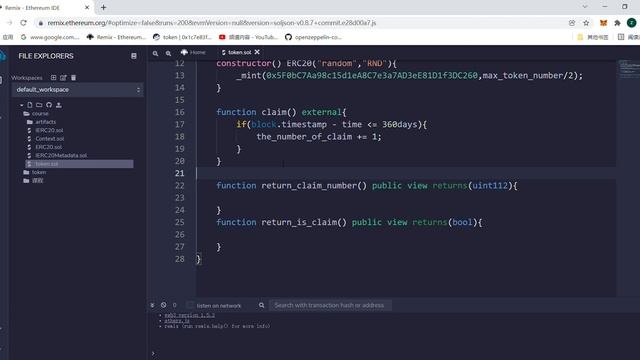Open IERC20Metadata.sol in the file tree

(61, 156)
